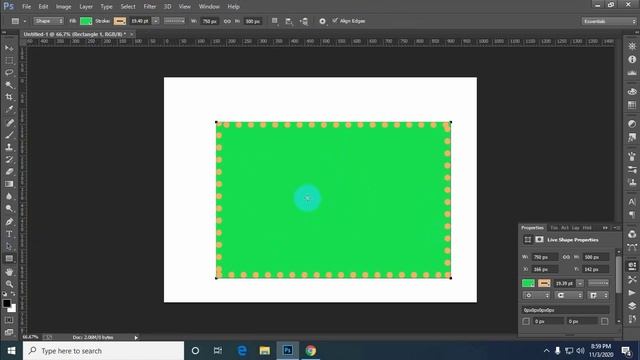Select the Dodge tool
The width and height of the screenshot is (640, 360).
(9, 209)
